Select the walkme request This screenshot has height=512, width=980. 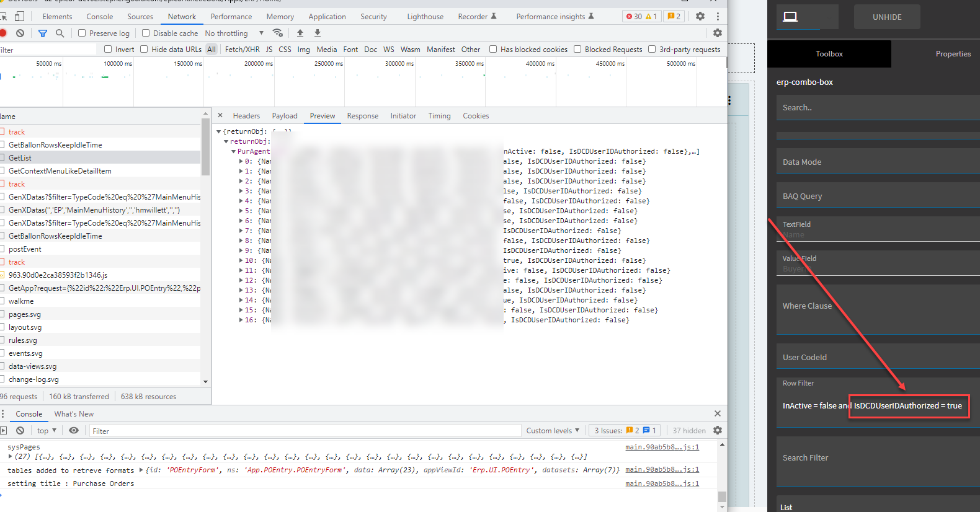pyautogui.click(x=100, y=301)
